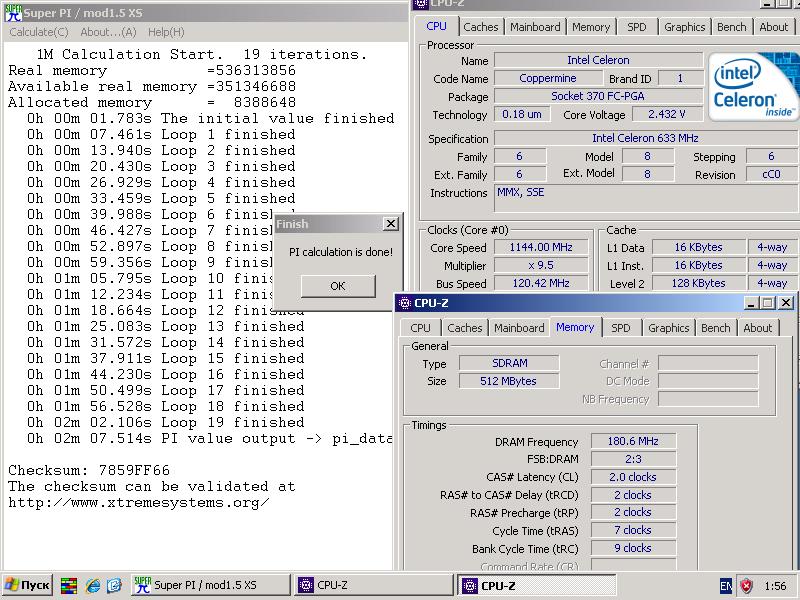Click the Technology value 0.18 um

522,114
